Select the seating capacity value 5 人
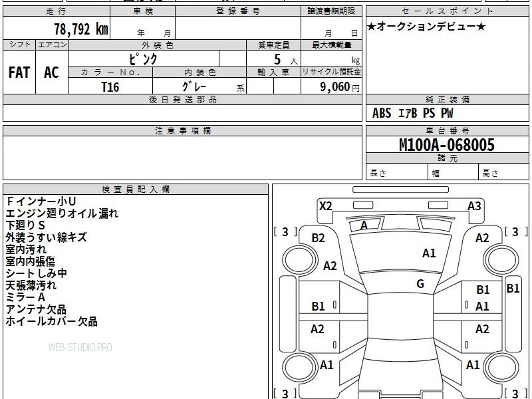This screenshot has width=532, height=399. point(286,60)
